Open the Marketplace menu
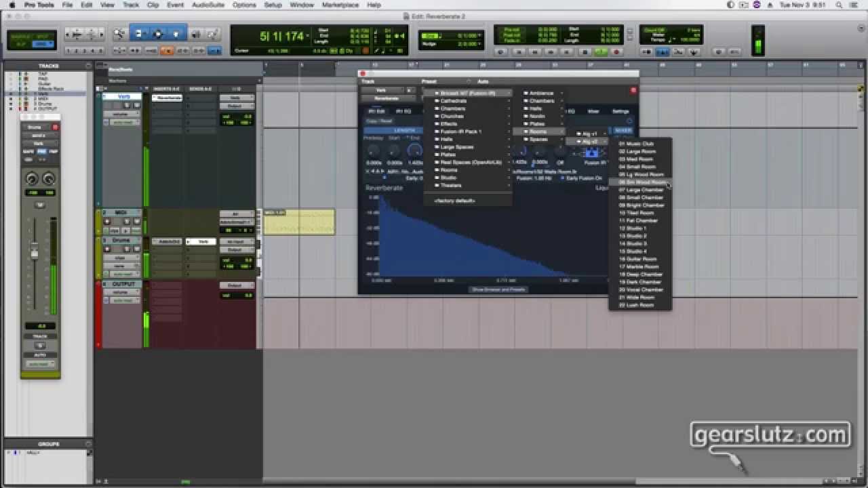This screenshot has width=868, height=488. coord(340,5)
